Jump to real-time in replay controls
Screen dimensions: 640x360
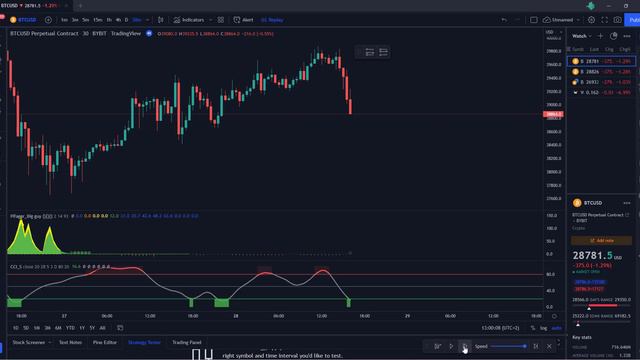pyautogui.click(x=536, y=346)
